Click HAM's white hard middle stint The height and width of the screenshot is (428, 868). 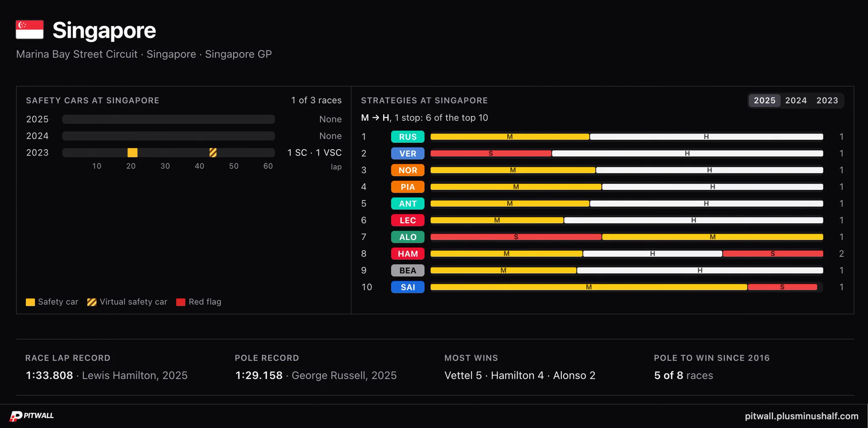653,254
